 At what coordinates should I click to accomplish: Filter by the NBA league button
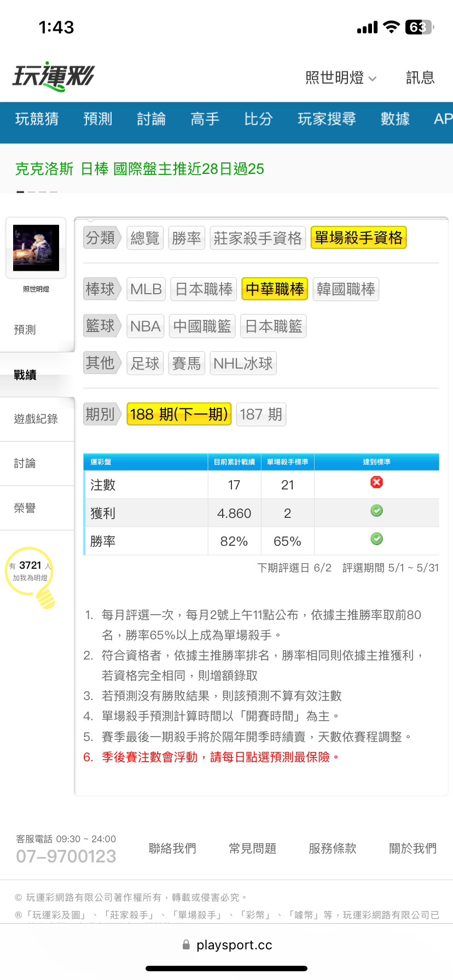(145, 326)
